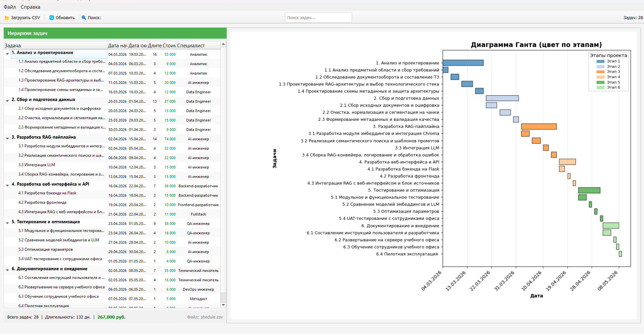Click the Обновить button
Viewport: 644px width, 334px height.
coord(62,18)
